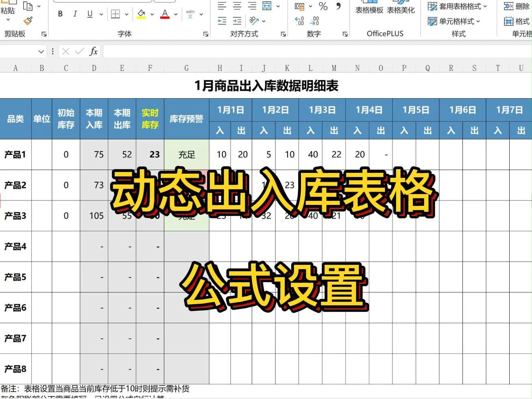This screenshot has height=399, width=532.
Task: Open number 数字 dialog launcher
Action: 345,34
